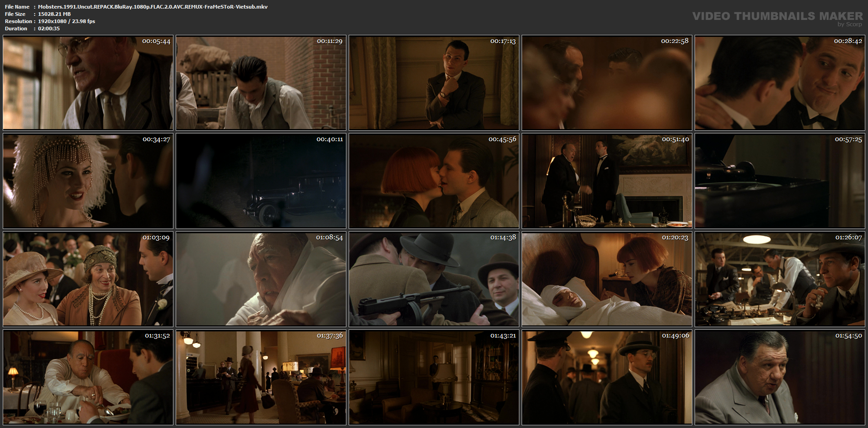Click the "File Size" label
The width and height of the screenshot is (868, 428).
click(15, 14)
